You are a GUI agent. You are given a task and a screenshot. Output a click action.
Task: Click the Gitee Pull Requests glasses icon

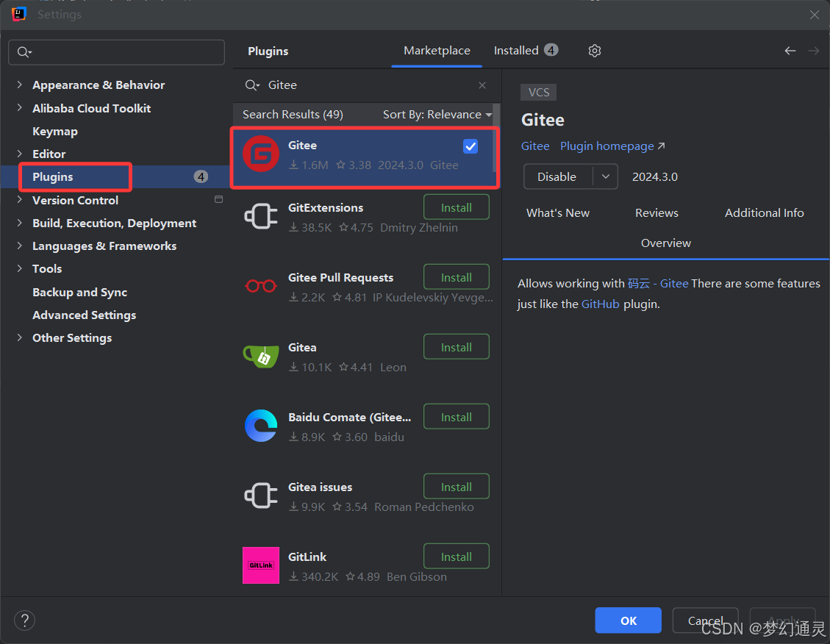click(260, 286)
